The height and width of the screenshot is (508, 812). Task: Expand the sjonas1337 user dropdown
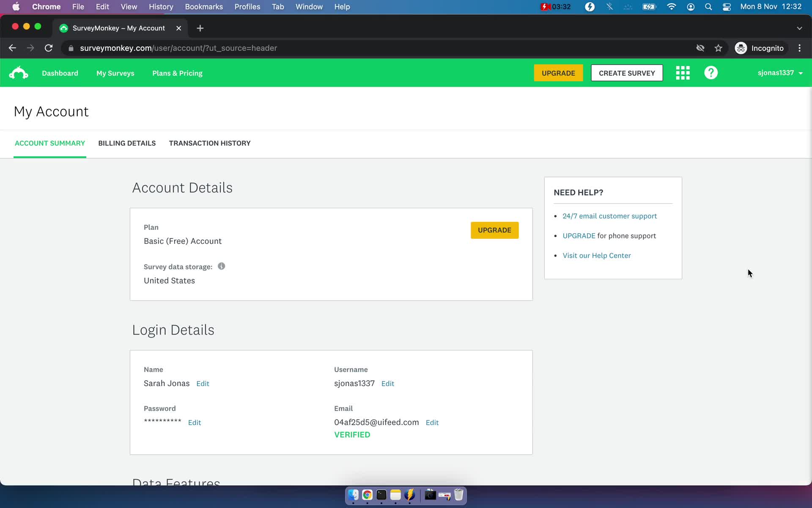[x=780, y=73]
